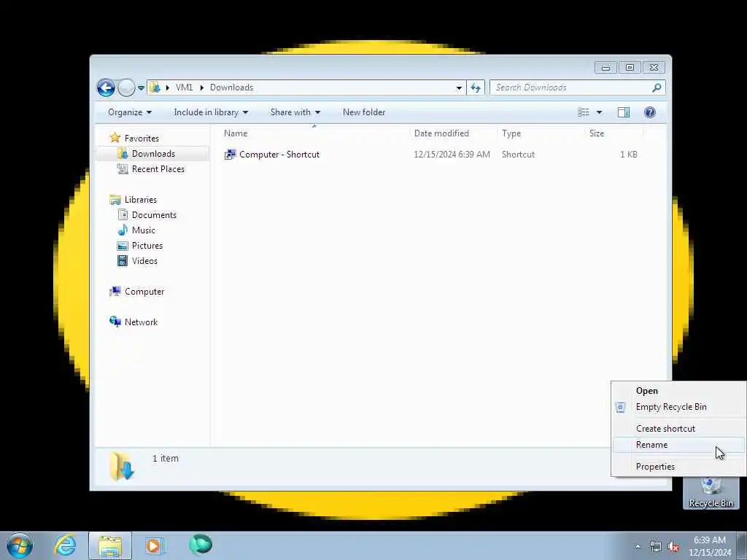Open More view options arrow
The height and width of the screenshot is (560, 747).
600,112
